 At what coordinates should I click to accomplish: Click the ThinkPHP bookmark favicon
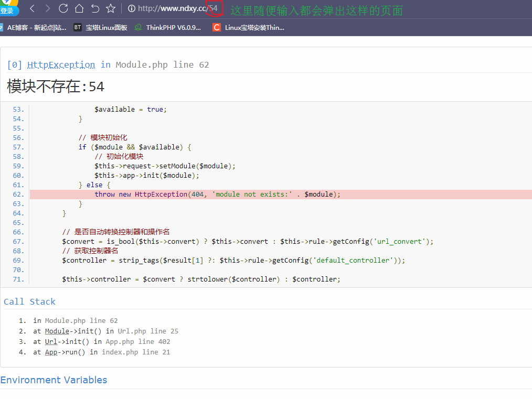pyautogui.click(x=138, y=27)
